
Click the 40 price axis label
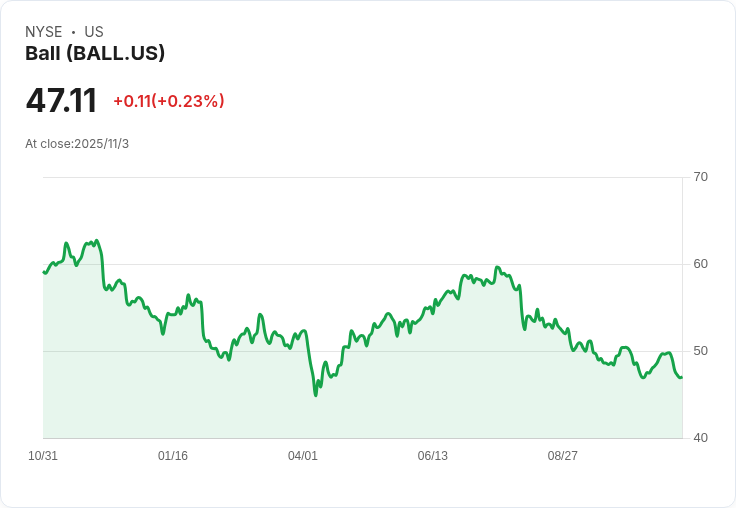[701, 438]
